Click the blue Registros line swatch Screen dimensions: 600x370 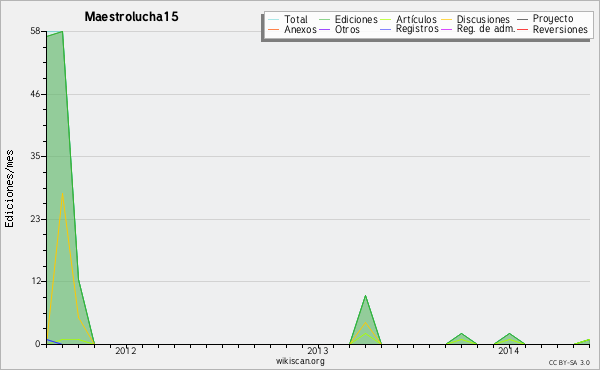[386, 29]
